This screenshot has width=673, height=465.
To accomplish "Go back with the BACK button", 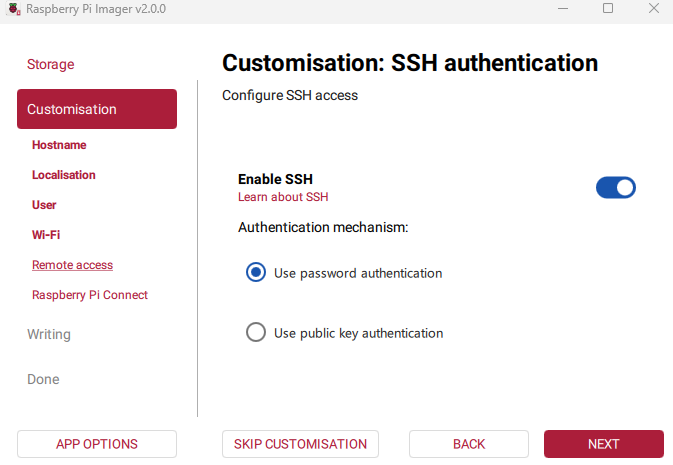I will [x=468, y=444].
